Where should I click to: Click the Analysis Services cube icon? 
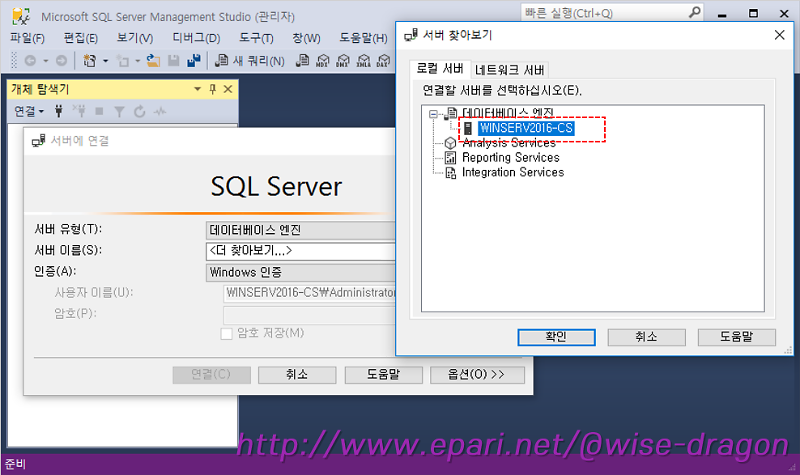(x=451, y=143)
